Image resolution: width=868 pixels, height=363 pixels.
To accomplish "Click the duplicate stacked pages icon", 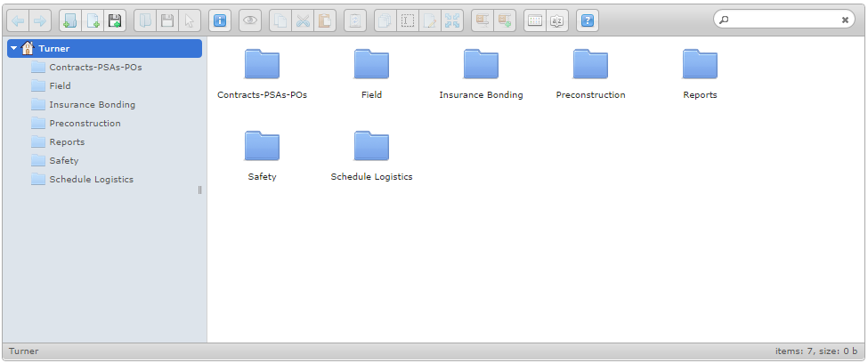I will click(385, 21).
